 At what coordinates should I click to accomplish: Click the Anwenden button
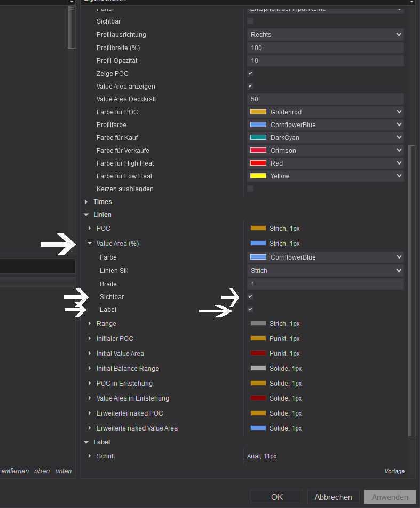click(390, 497)
